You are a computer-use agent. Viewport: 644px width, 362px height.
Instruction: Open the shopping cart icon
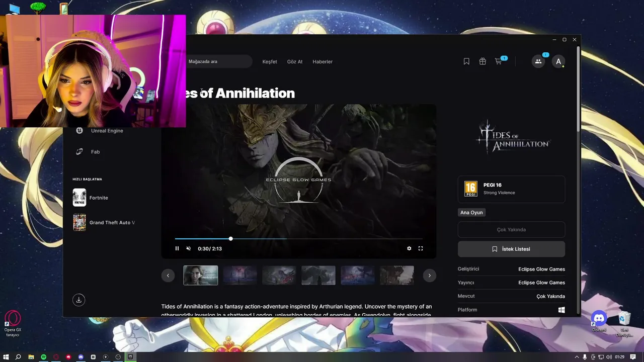click(x=499, y=61)
